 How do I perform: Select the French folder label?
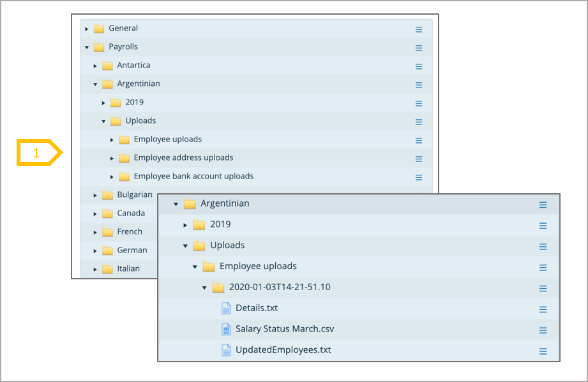(130, 231)
